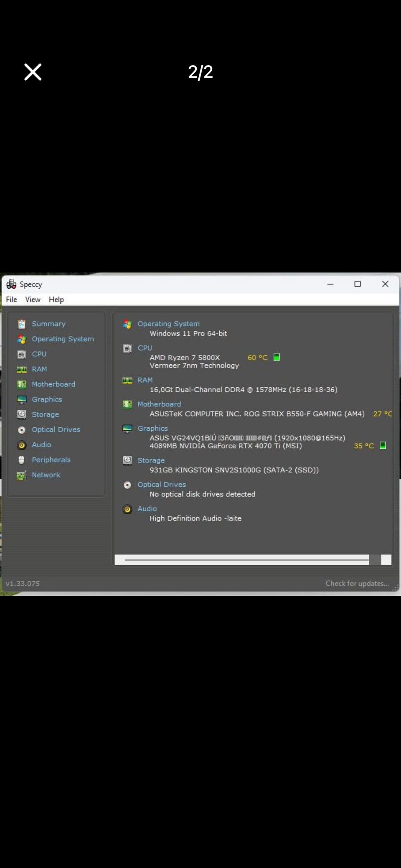The height and width of the screenshot is (868, 401).
Task: Click the Summary clipboard icon in the sidebar
Action: click(22, 324)
